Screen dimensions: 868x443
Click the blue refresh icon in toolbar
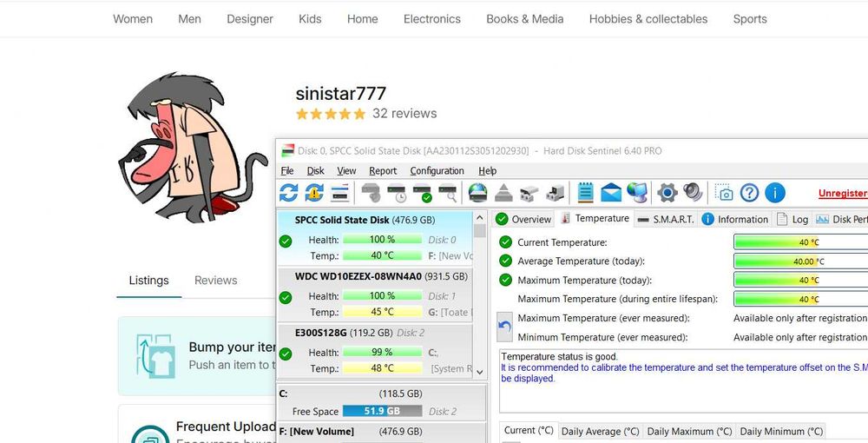pos(288,193)
